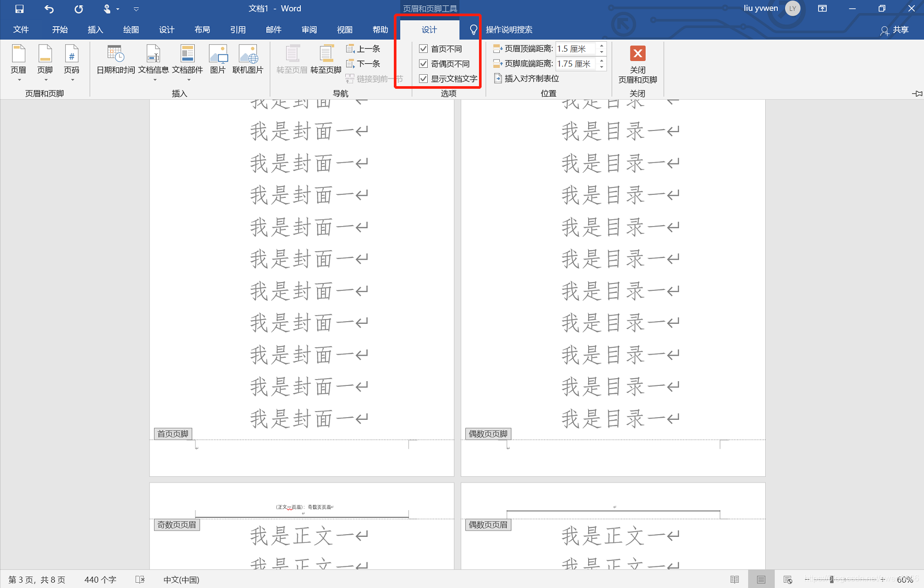Click 60% zoom level
The width and height of the screenshot is (924, 588).
[x=905, y=580]
